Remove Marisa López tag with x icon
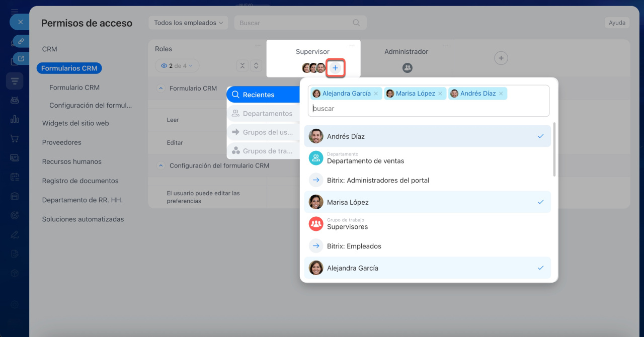644x337 pixels. 440,94
